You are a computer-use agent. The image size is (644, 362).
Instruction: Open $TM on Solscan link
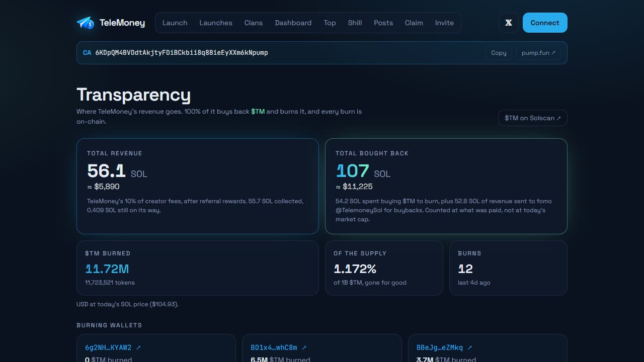[x=533, y=118]
